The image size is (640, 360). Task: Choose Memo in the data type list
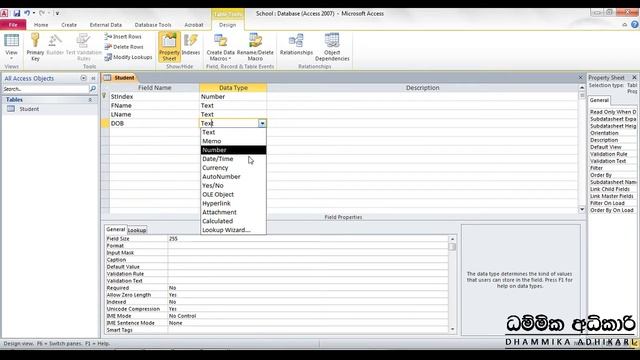[x=233, y=141]
